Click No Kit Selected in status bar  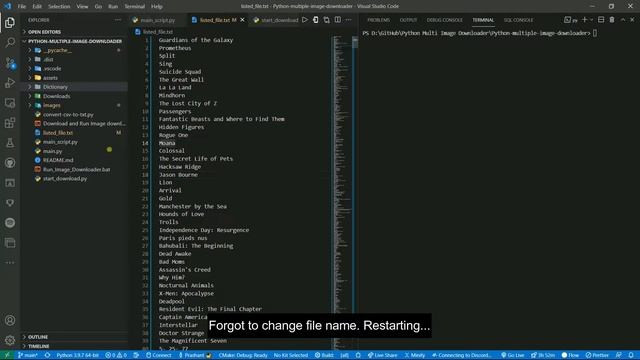click(x=291, y=355)
